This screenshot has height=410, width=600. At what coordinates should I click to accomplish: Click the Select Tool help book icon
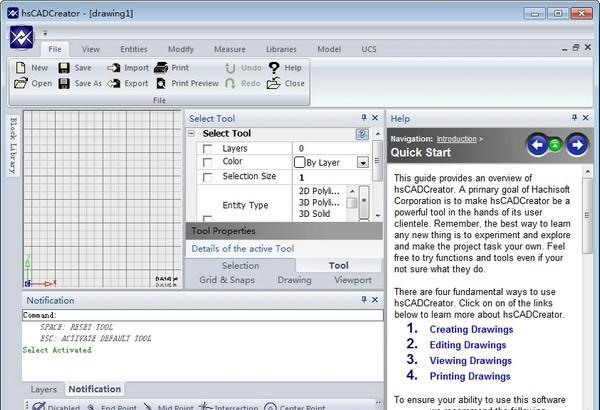pyautogui.click(x=362, y=134)
